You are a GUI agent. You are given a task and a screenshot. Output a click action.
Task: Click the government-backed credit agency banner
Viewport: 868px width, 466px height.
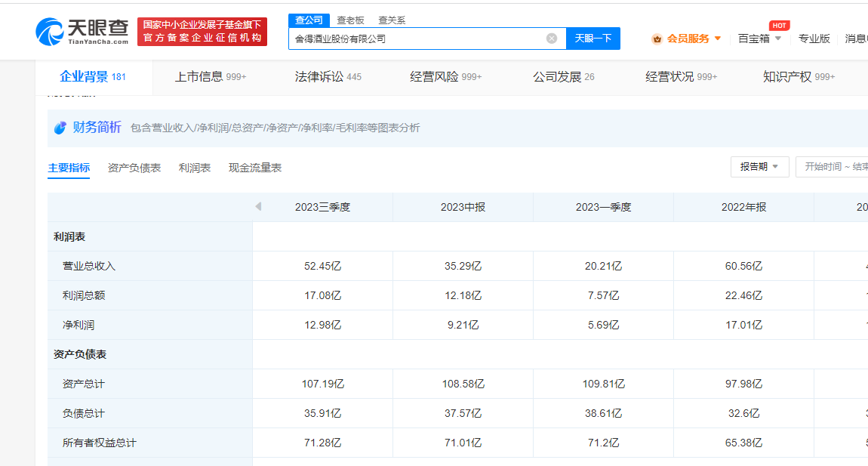[x=202, y=32]
